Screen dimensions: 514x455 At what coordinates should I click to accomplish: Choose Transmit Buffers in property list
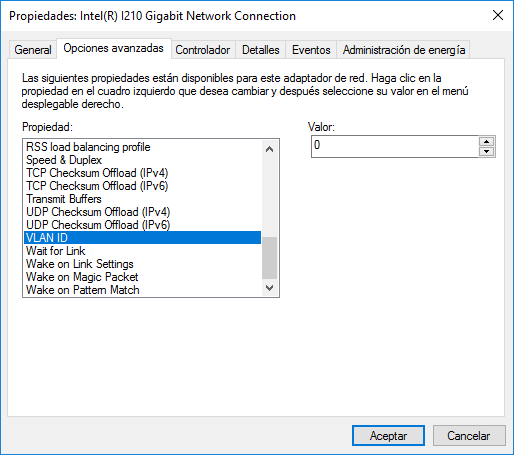pyautogui.click(x=143, y=199)
